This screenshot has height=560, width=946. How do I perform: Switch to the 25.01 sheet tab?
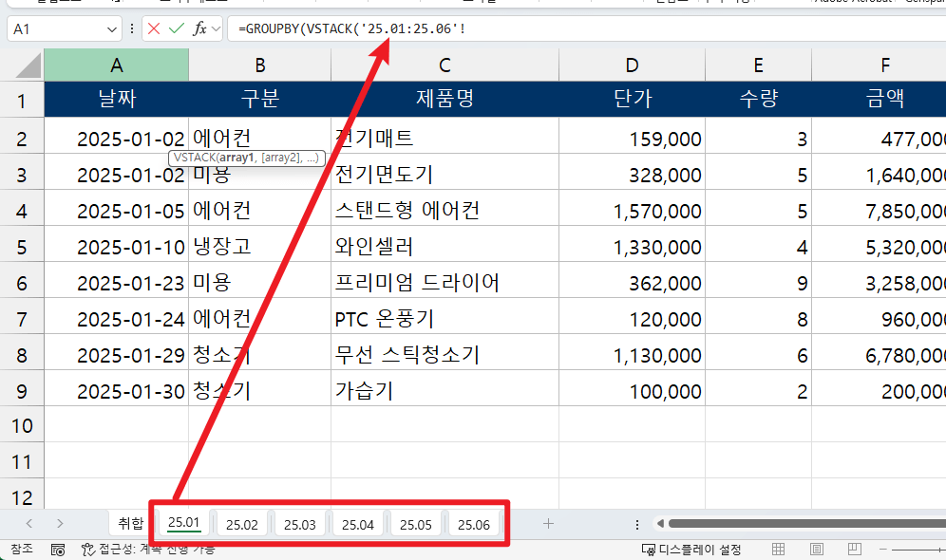183,522
